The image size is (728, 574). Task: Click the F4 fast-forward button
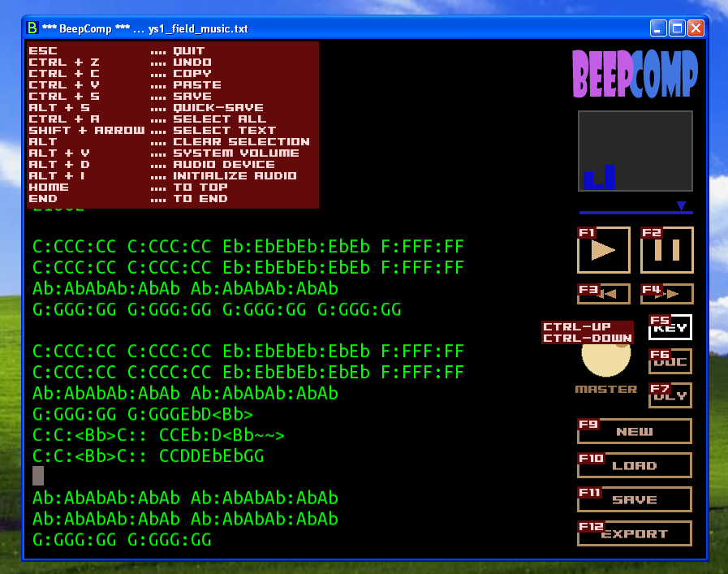[667, 294]
